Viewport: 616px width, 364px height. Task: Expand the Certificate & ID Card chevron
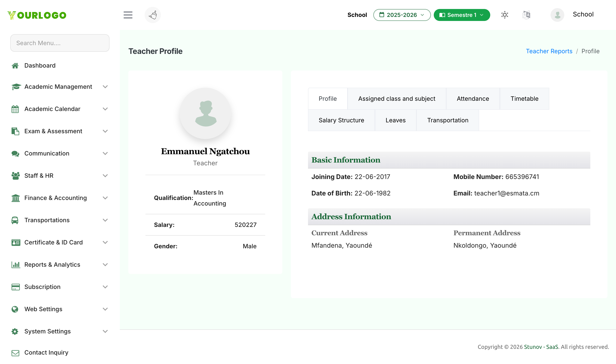click(x=105, y=243)
